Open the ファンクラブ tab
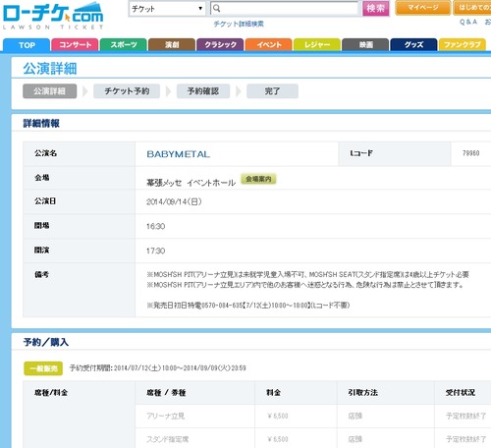This screenshot has height=448, width=491. tap(463, 45)
